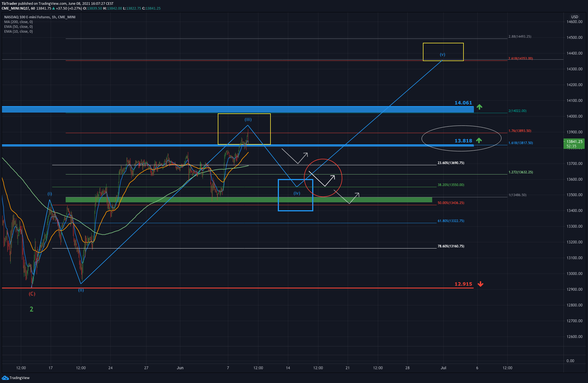Viewport: 588px width, 383px height.
Task: Select the wave (v) label
Action: pos(442,55)
